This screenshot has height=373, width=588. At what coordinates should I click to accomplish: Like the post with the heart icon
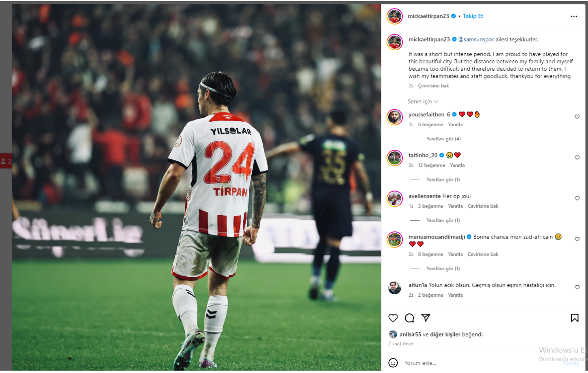tap(393, 318)
